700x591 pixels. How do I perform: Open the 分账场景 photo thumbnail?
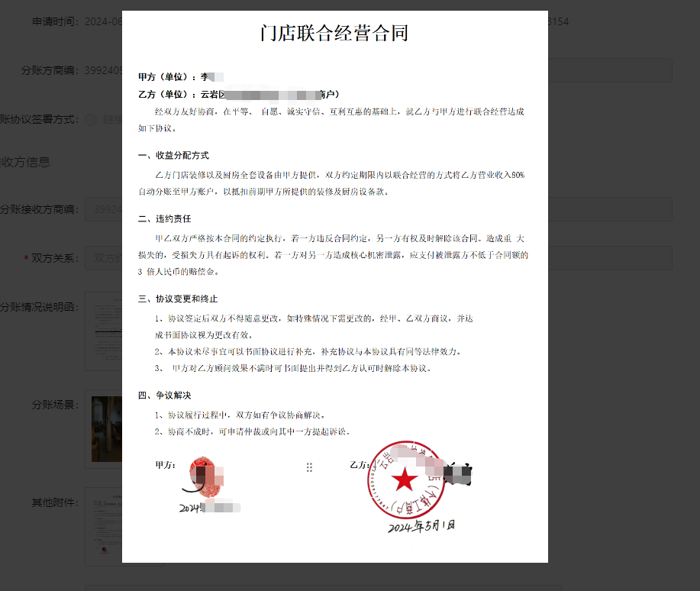(x=105, y=428)
